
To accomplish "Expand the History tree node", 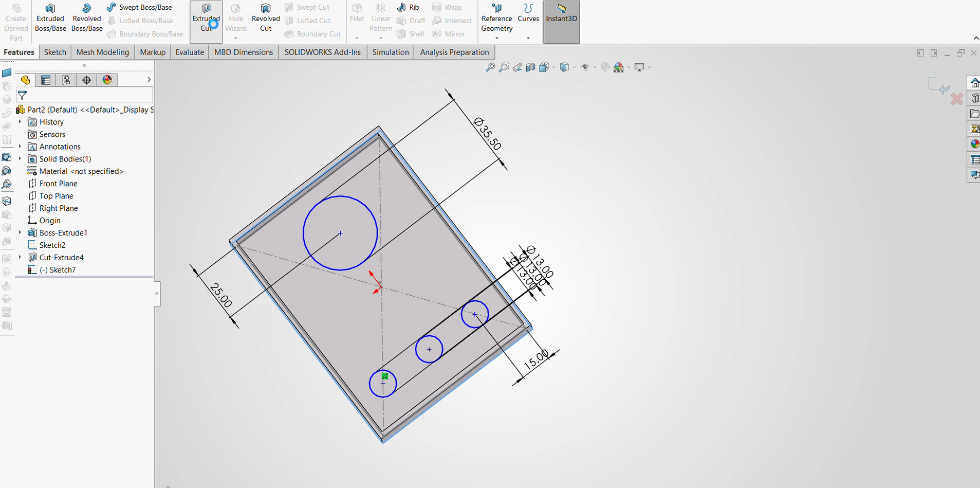I will point(20,122).
